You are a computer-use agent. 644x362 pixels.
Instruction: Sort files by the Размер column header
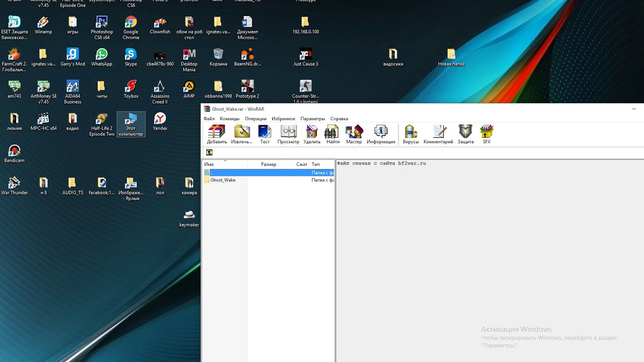pos(263,164)
